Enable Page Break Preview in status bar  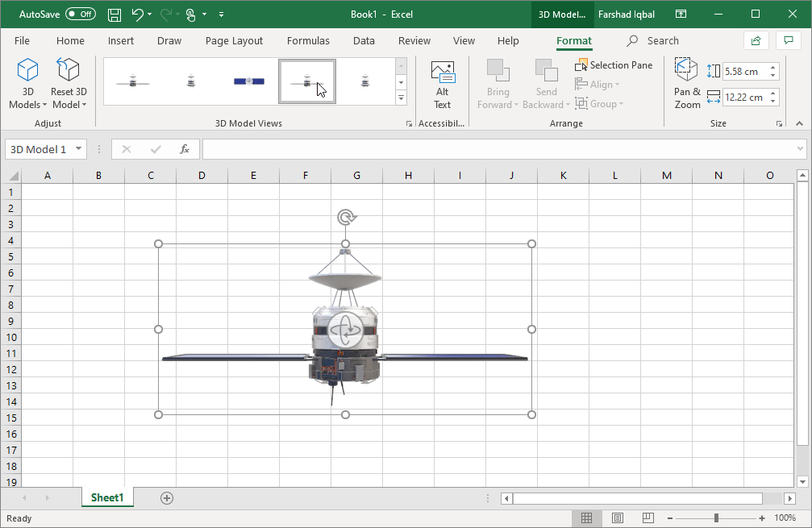click(648, 518)
